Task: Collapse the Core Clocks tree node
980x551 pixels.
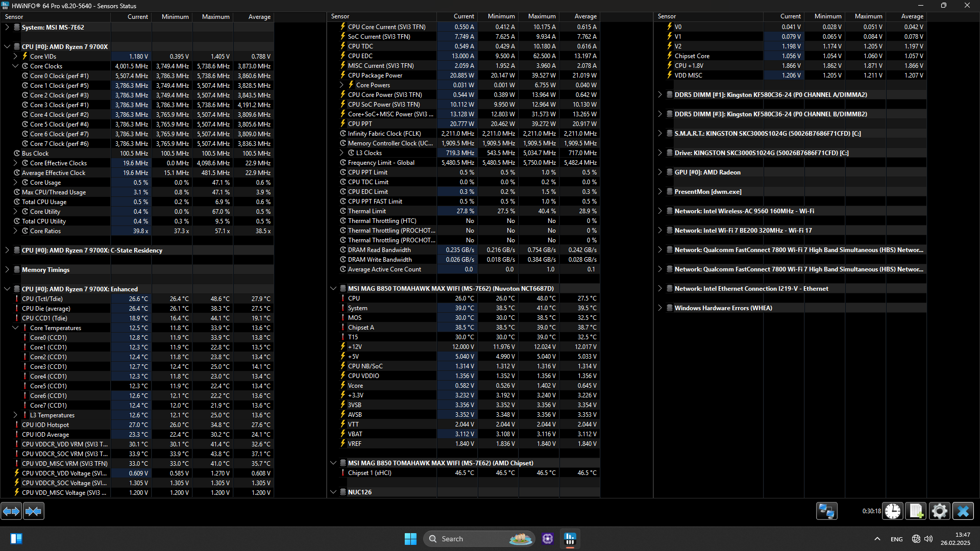Action: [x=15, y=66]
